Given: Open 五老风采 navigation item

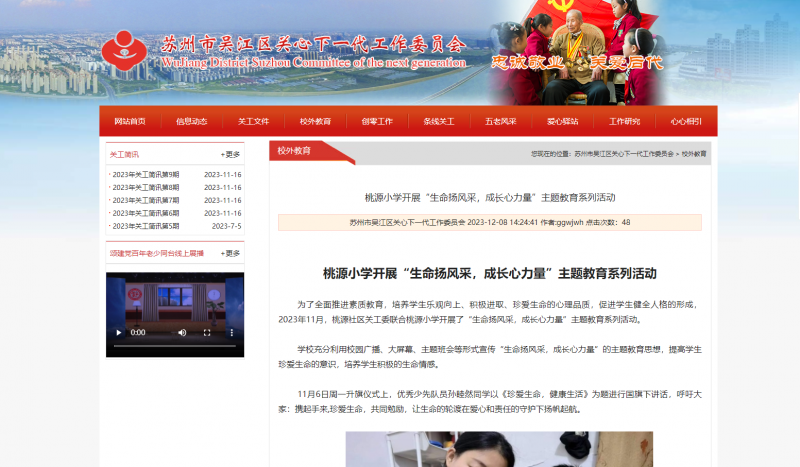Looking at the screenshot, I should click(501, 121).
